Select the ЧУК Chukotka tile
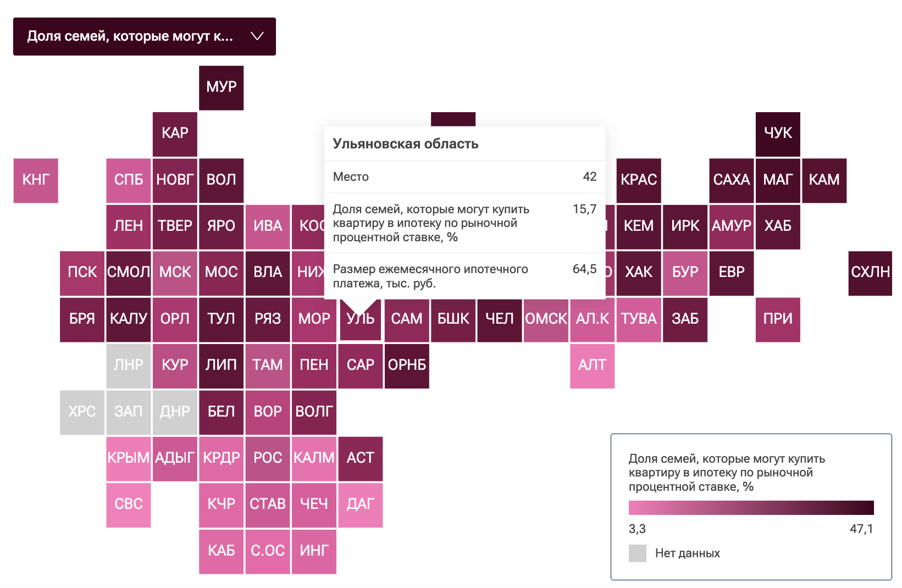 (778, 134)
